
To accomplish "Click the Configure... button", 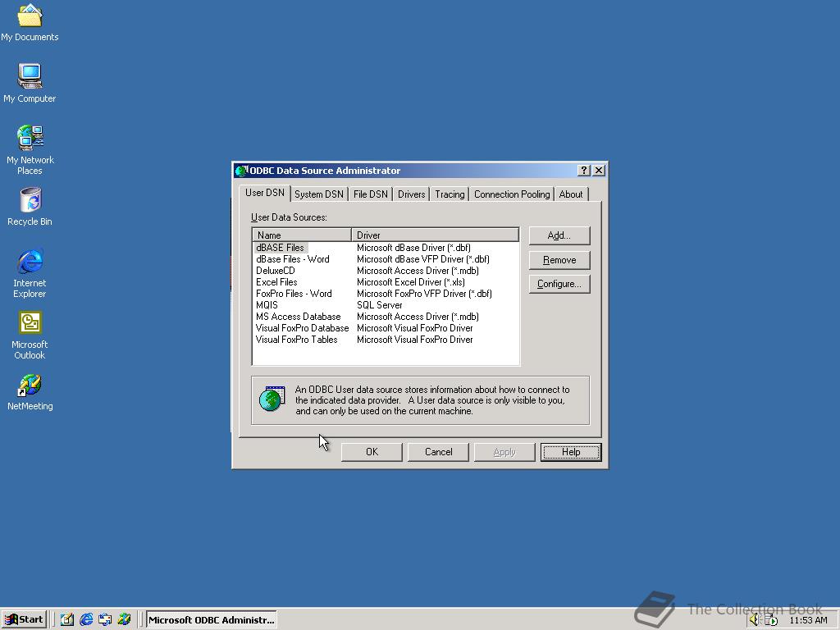I will click(559, 284).
